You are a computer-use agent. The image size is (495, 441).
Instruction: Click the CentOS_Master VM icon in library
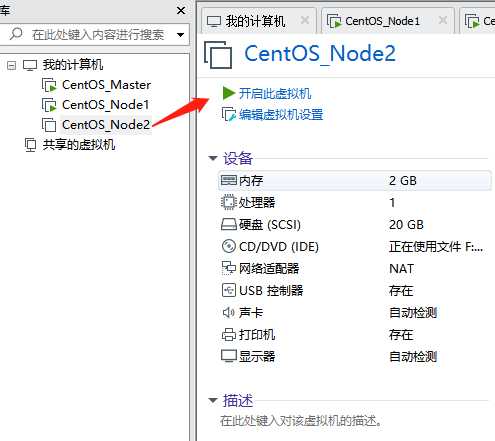pyautogui.click(x=49, y=85)
